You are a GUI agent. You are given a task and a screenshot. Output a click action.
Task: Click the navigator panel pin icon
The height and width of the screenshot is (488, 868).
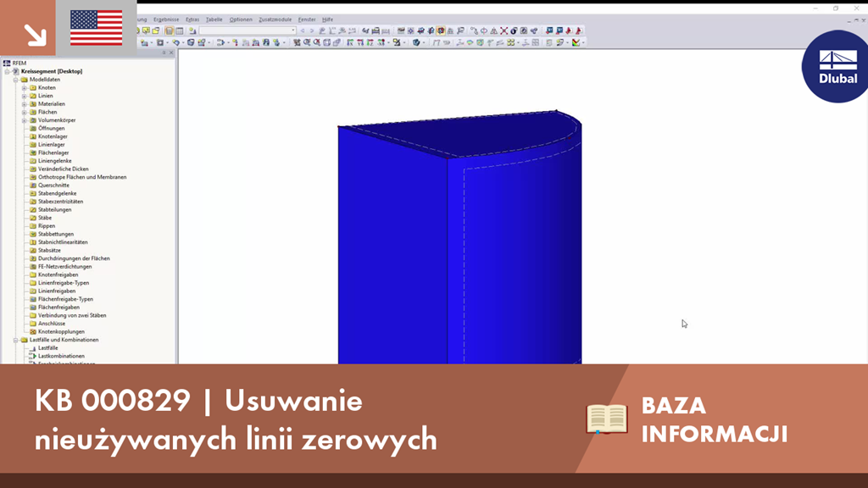pyautogui.click(x=164, y=53)
